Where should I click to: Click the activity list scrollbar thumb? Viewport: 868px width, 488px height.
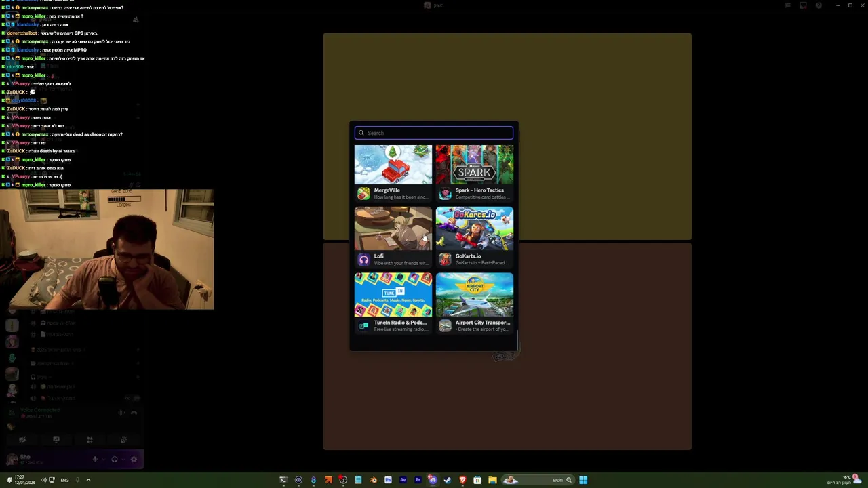pos(517,341)
